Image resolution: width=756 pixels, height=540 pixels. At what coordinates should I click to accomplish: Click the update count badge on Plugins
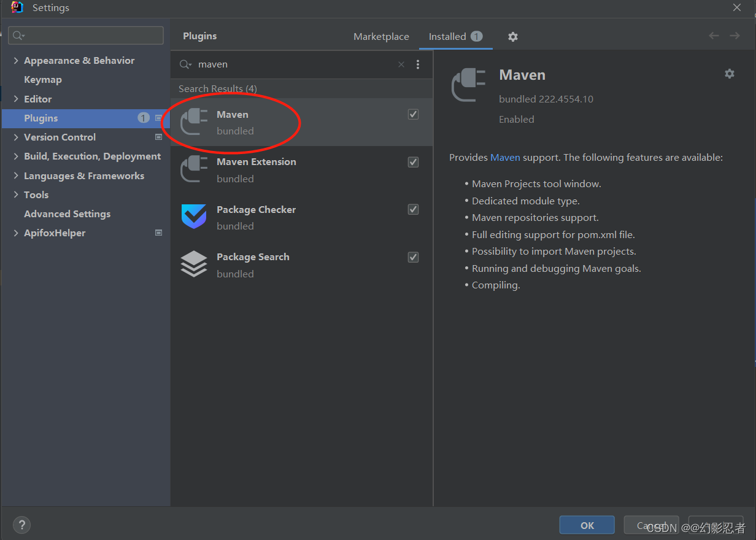[144, 118]
